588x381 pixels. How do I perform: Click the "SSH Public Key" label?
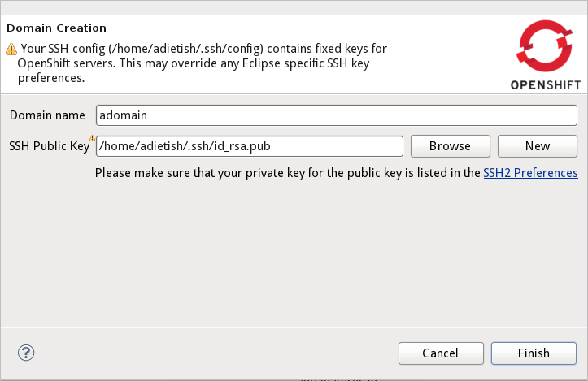[x=48, y=146]
